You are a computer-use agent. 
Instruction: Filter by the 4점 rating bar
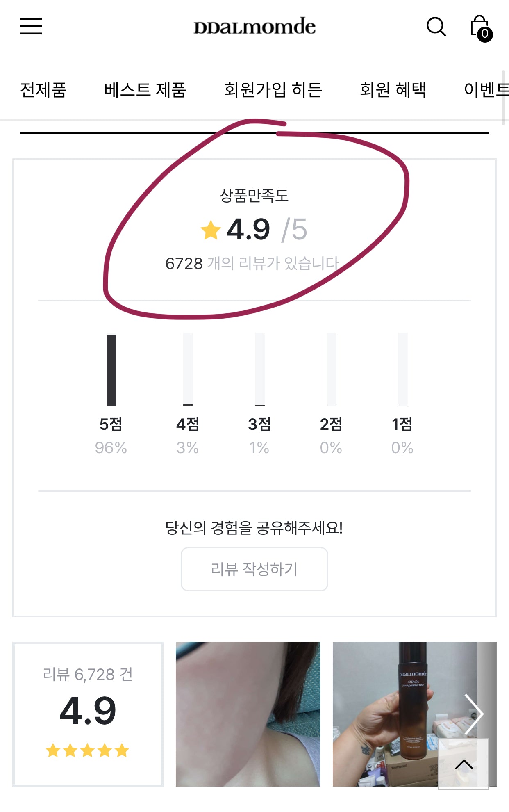[188, 370]
